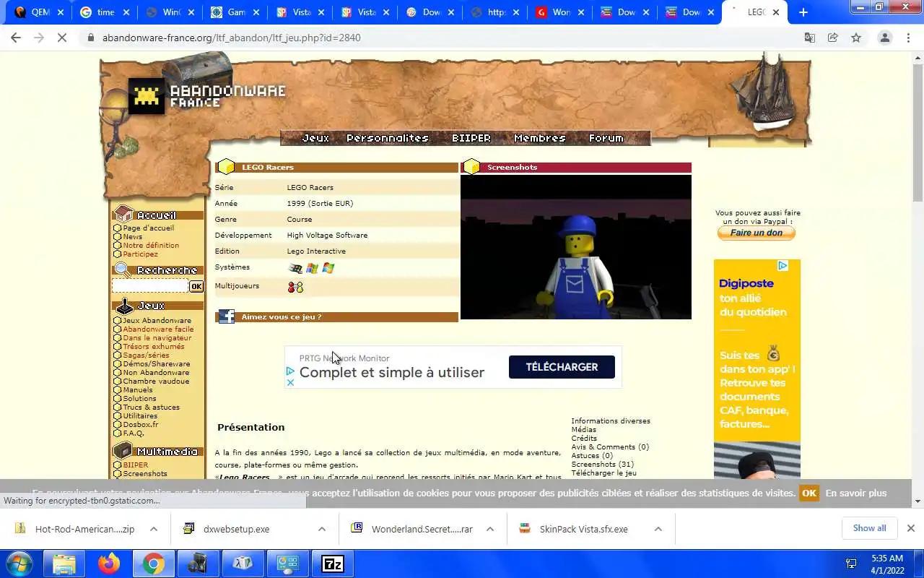The image size is (924, 578).
Task: Open the Chrome three-dot menu
Action: [x=909, y=38]
